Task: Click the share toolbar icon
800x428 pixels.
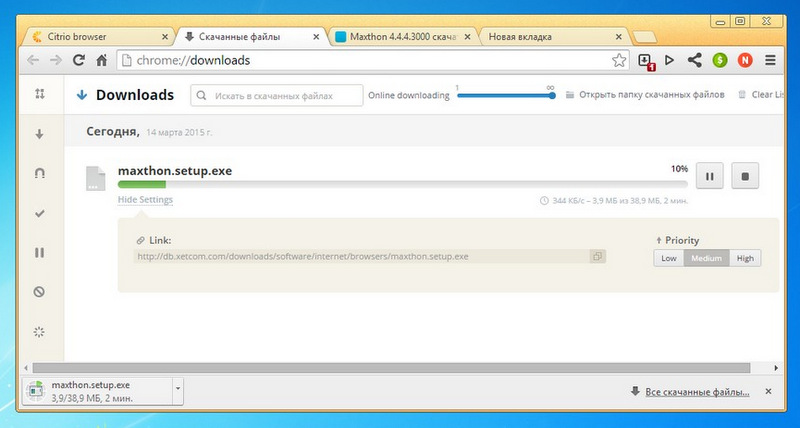Action: [x=694, y=60]
